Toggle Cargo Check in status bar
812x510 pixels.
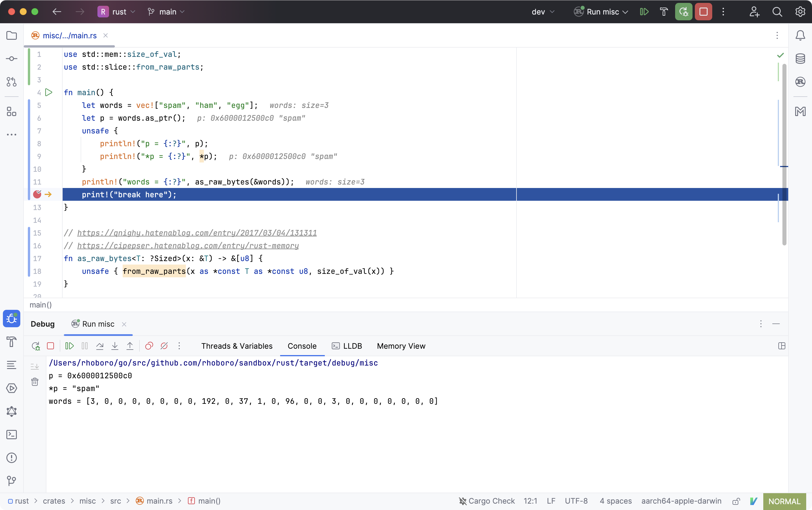coord(487,501)
